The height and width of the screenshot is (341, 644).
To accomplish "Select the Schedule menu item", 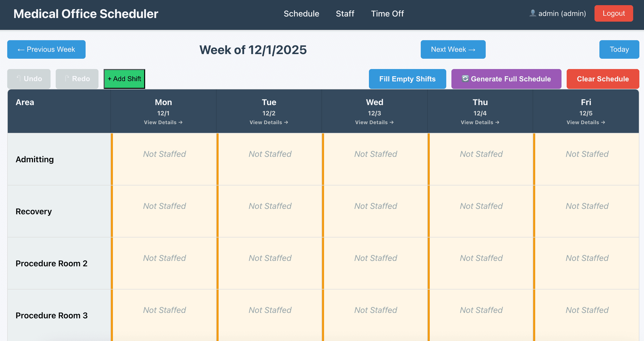I will pos(301,13).
